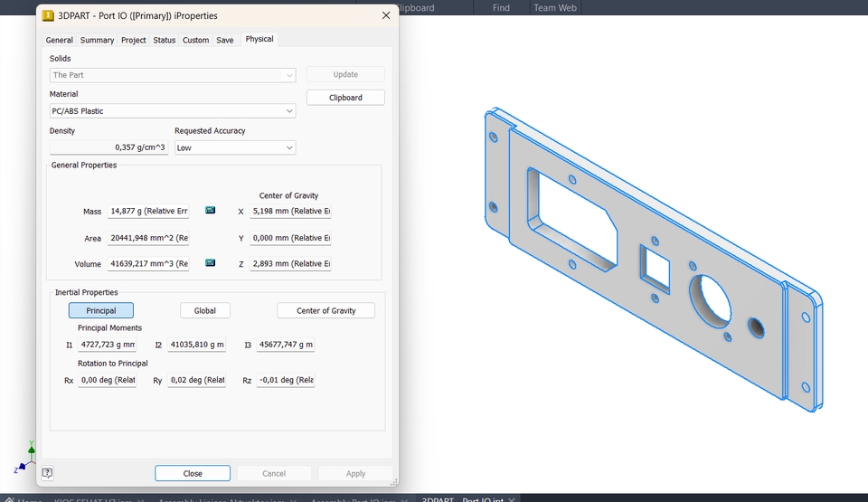Click the calculator icon next to Mass
The height and width of the screenshot is (502, 868).
click(211, 210)
